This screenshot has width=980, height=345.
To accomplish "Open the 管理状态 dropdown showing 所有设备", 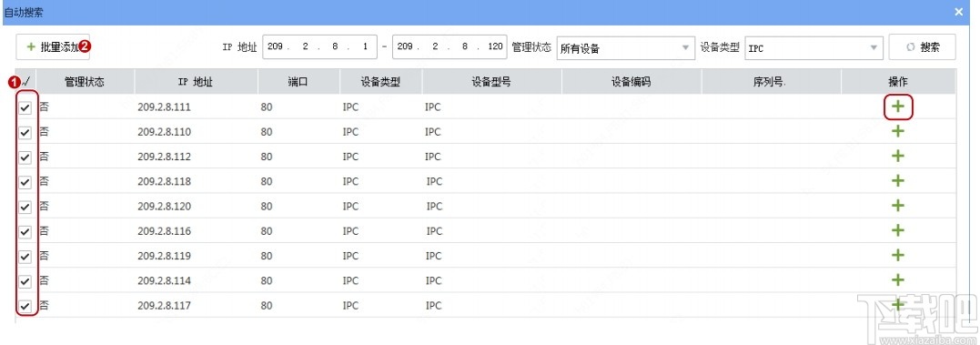I will coord(626,47).
